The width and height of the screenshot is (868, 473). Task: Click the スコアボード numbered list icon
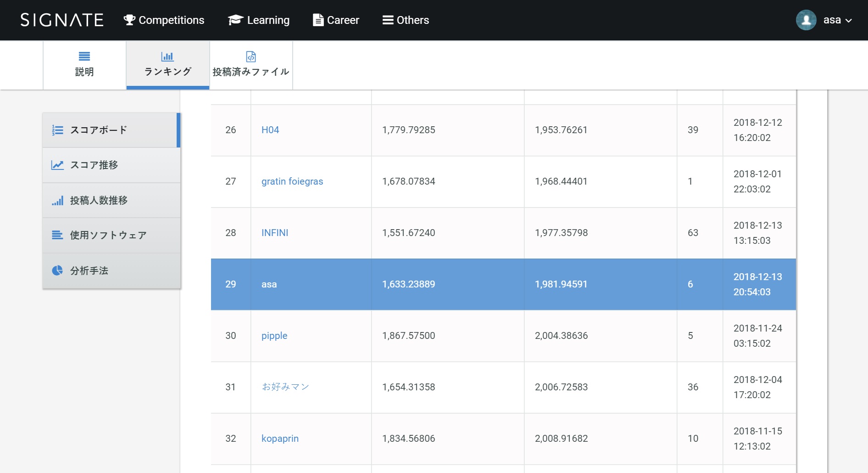click(57, 130)
